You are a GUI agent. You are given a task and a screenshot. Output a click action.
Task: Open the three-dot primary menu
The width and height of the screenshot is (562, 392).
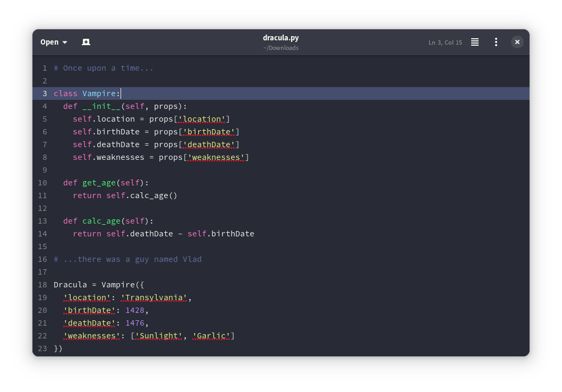pos(496,42)
